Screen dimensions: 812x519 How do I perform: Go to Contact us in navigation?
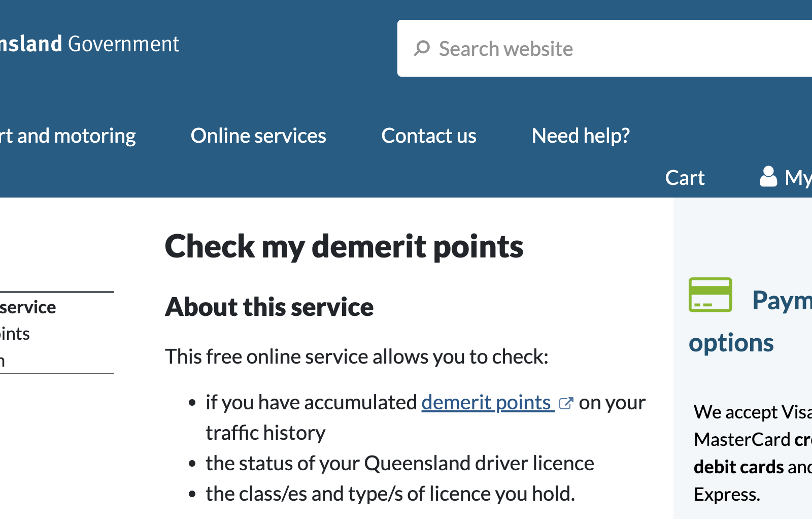tap(429, 136)
